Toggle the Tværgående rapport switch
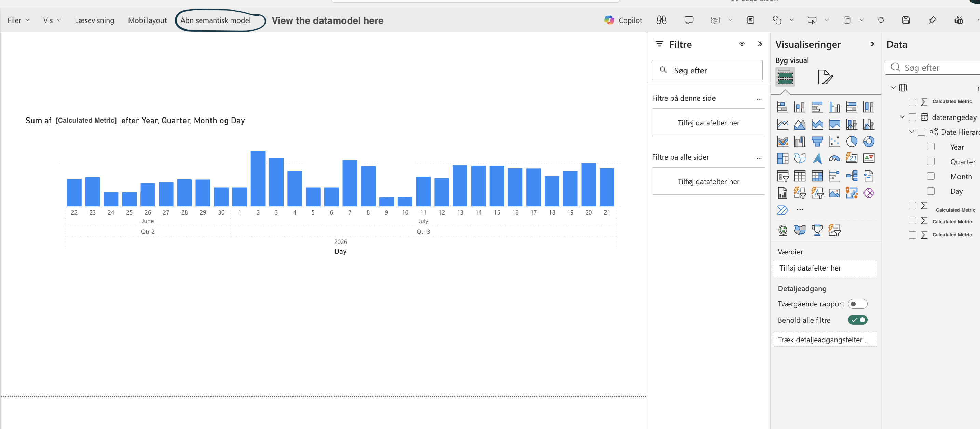 (858, 304)
